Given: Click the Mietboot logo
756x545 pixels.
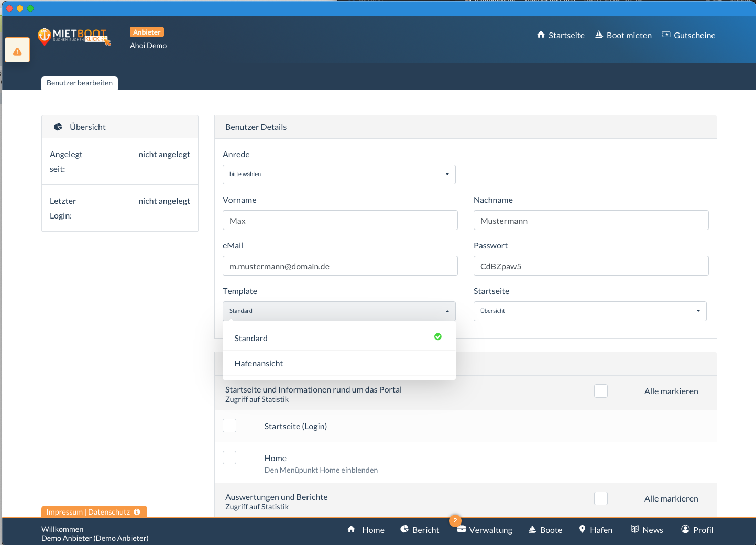Looking at the screenshot, I should pyautogui.click(x=74, y=36).
